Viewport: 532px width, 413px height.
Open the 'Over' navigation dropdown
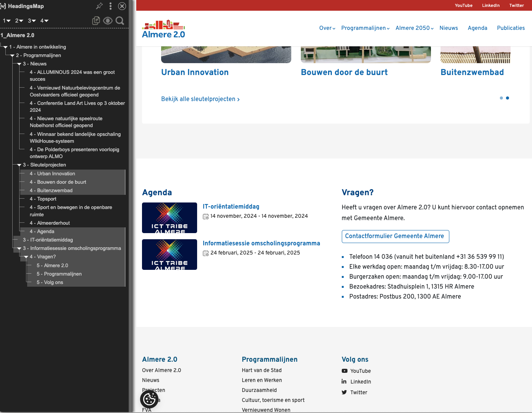pos(327,28)
